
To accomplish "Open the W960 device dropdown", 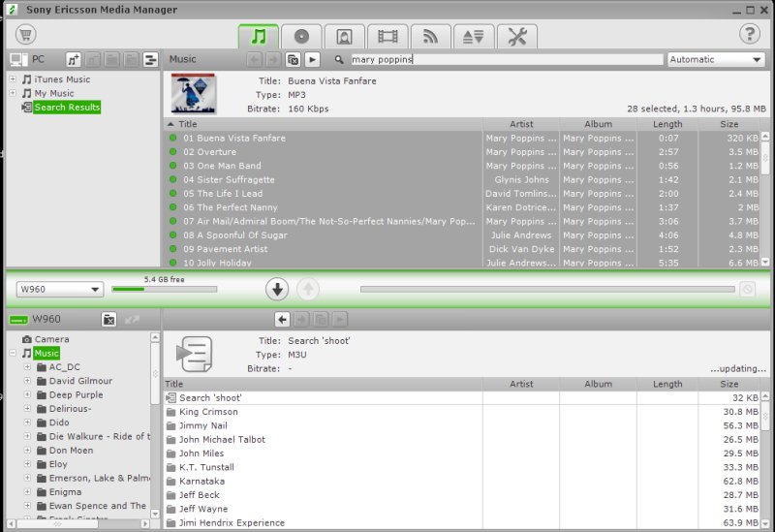I will (60, 289).
